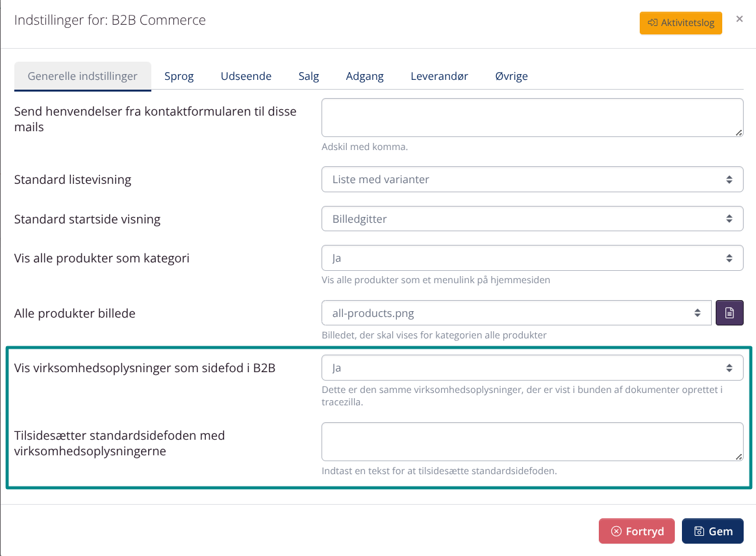Click inside the contact form emails field

tap(532, 118)
